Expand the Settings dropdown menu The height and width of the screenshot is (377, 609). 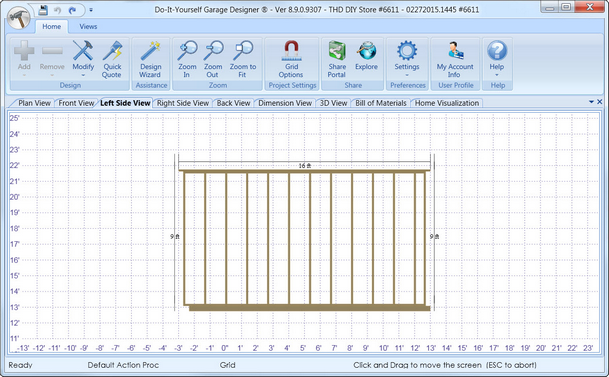tap(407, 75)
